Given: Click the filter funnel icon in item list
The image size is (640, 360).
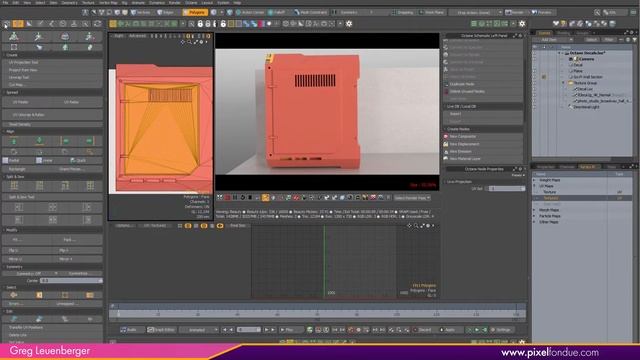Looking at the screenshot, I should [x=634, y=40].
